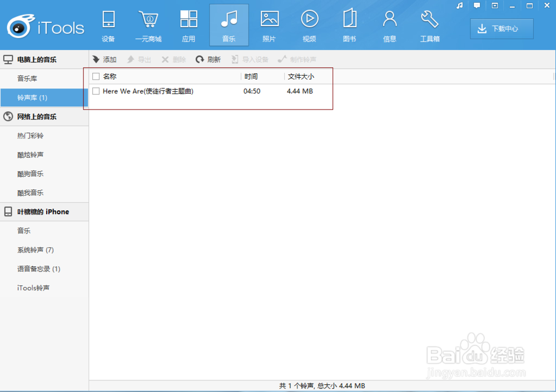The image size is (556, 392).
Task: Maximize the iTools window
Action: pyautogui.click(x=529, y=6)
